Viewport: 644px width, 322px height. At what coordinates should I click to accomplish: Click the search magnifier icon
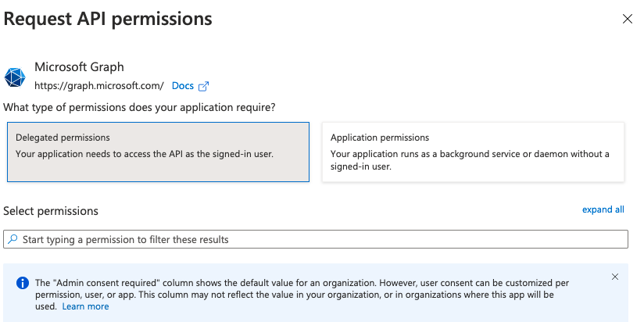pos(13,239)
